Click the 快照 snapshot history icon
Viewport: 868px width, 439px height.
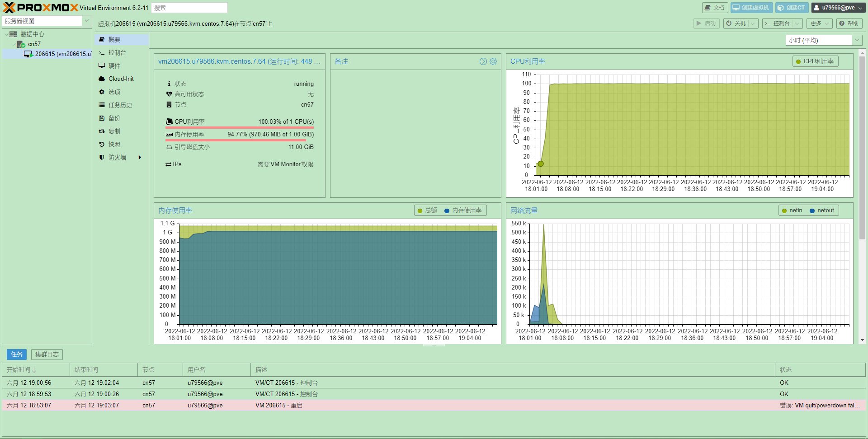coord(102,145)
